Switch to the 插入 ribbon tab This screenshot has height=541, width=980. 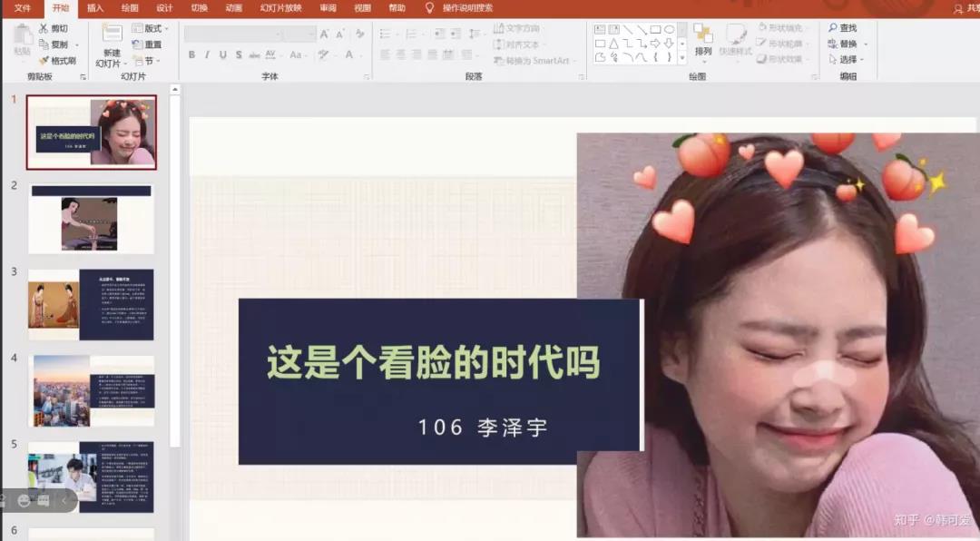coord(95,8)
